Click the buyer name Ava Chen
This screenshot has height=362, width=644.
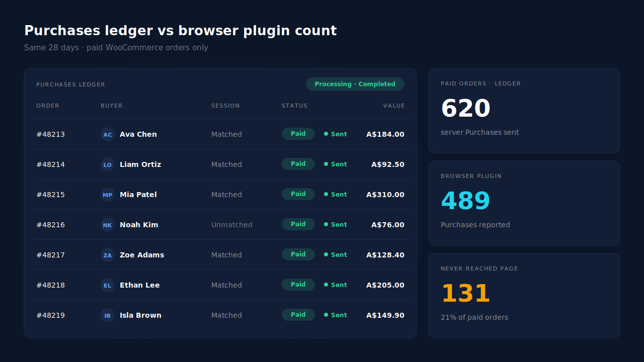tap(138, 134)
